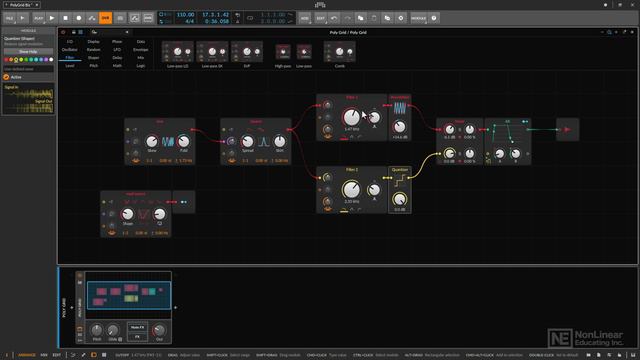Toggle the Active module switch

tap(6, 77)
